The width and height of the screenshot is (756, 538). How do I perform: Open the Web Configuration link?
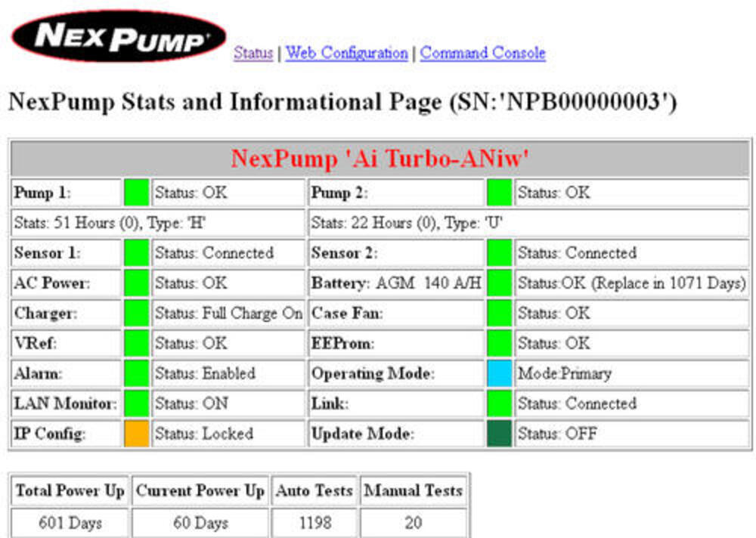coord(347,53)
